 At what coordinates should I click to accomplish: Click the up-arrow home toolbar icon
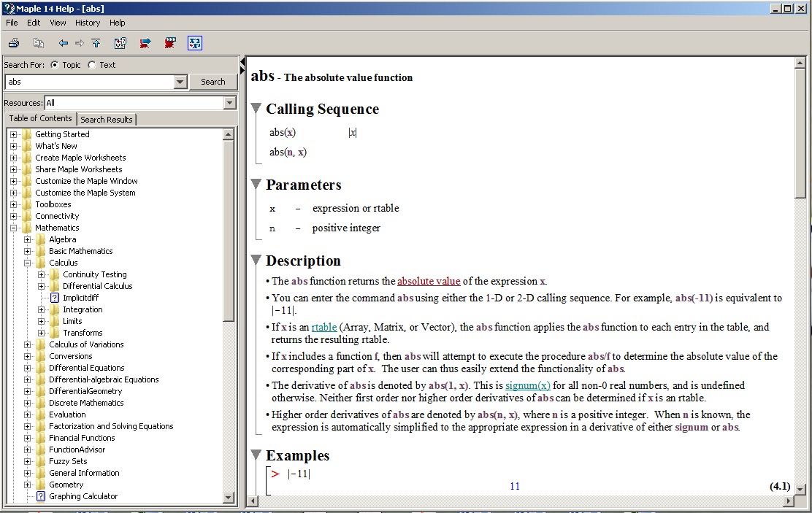tap(96, 43)
